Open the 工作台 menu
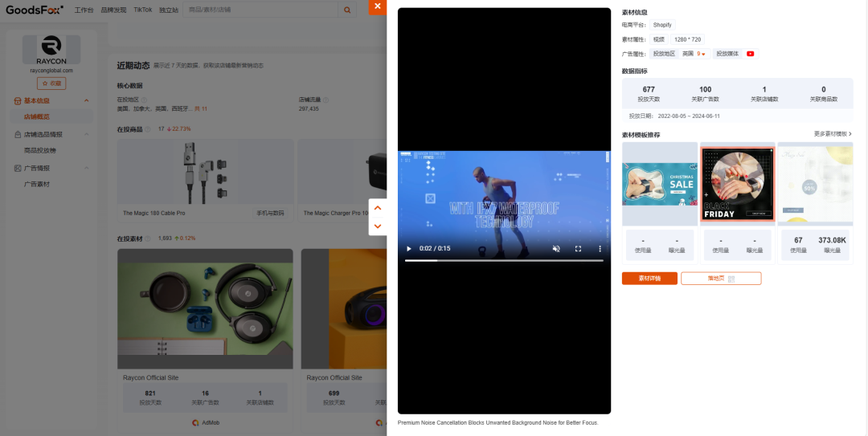Screen dimensions: 868x436 (84, 10)
